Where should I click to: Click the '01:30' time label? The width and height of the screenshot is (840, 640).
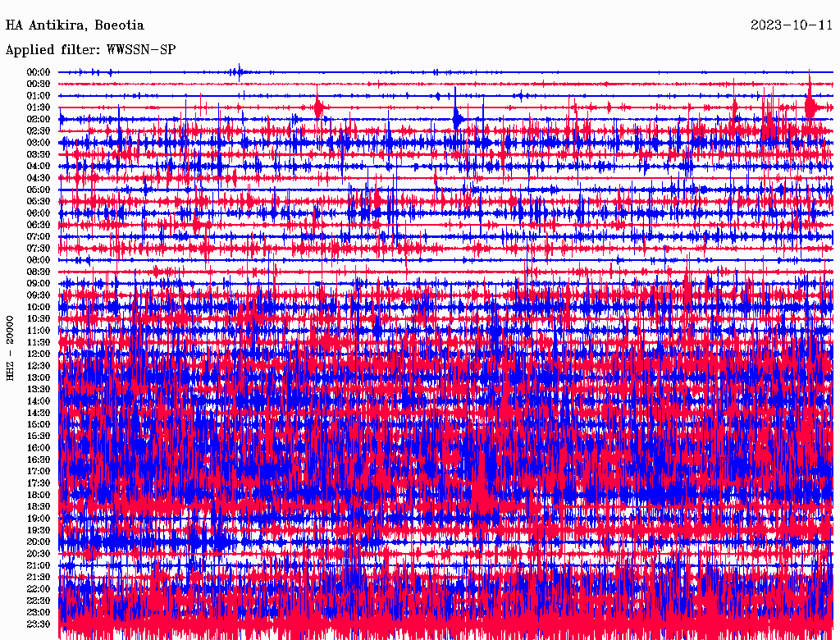coord(39,107)
